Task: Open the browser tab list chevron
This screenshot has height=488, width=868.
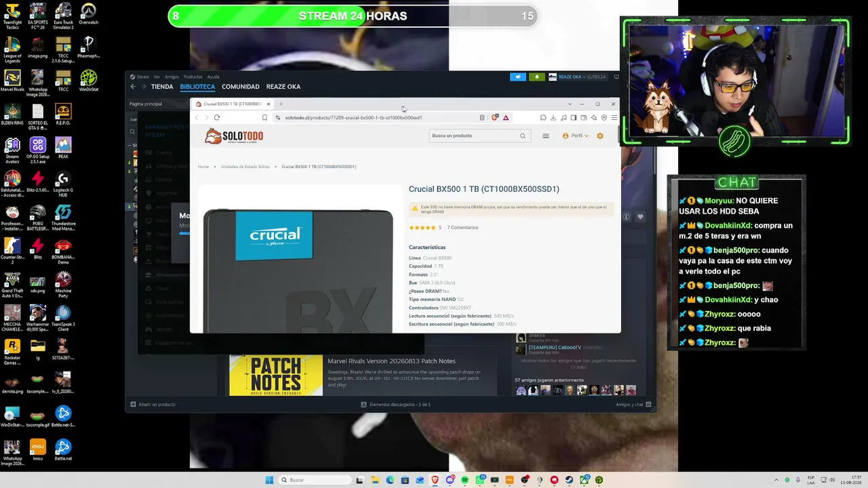Action: pos(570,104)
